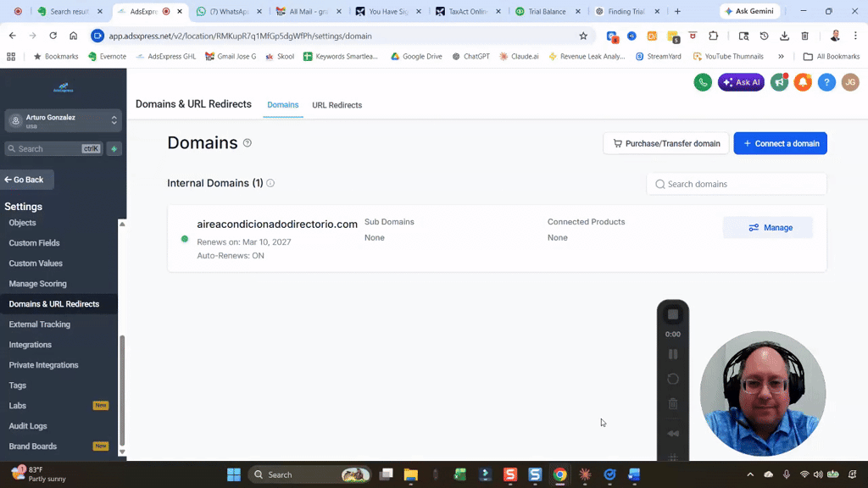868x488 pixels.
Task: Open the megaphone announcements icon
Action: click(779, 82)
